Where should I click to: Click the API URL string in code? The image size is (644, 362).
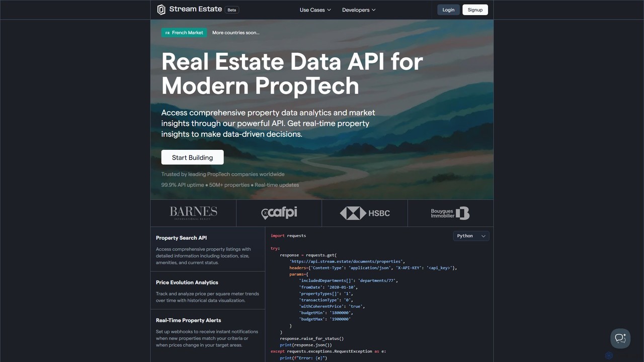[x=347, y=261]
